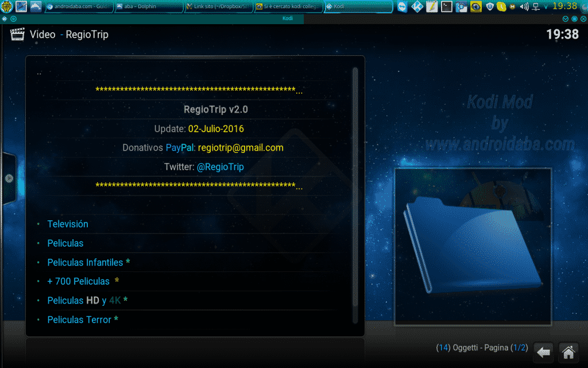The width and height of the screenshot is (588, 368).
Task: Click the blue folder thumbnail preview
Action: (473, 246)
